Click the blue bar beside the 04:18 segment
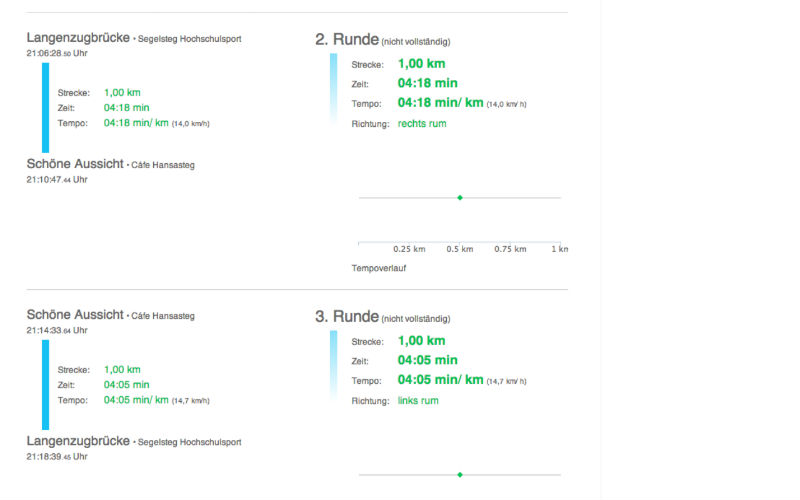The image size is (800, 500). click(45, 108)
